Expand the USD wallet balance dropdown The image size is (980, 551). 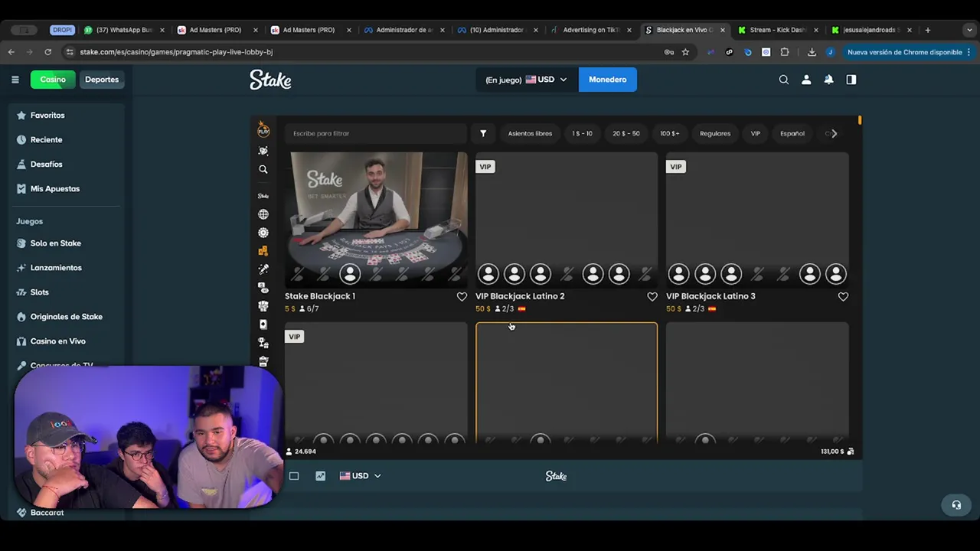tap(526, 80)
